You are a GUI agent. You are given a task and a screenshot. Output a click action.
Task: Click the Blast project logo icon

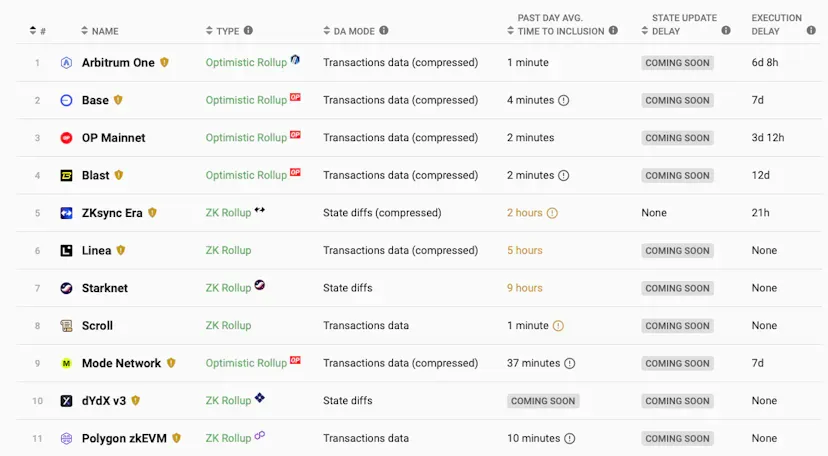click(66, 175)
